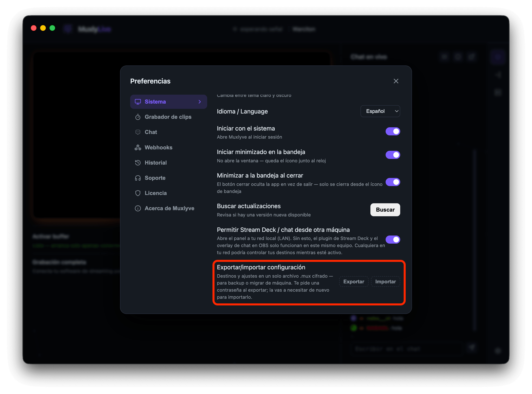Click the yellow minimize window button

point(43,28)
